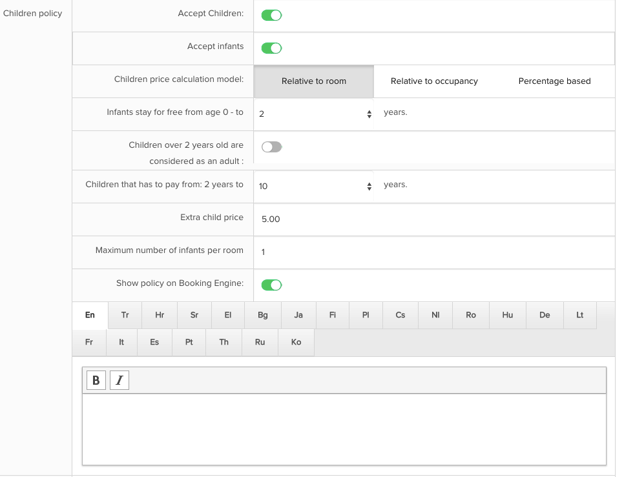Image resolution: width=624 pixels, height=477 pixels.
Task: Select Relative to occupancy pricing model
Action: click(434, 81)
